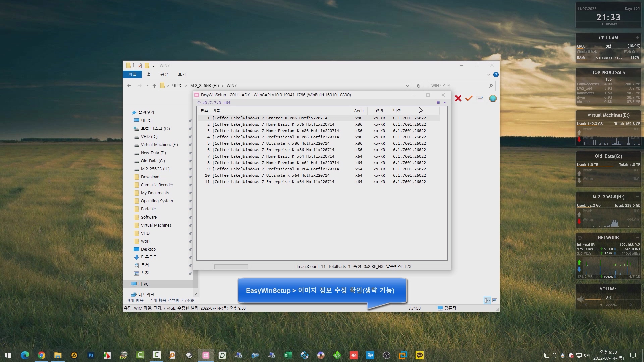Sort image list by 번호 column header
The height and width of the screenshot is (362, 644).
point(204,110)
